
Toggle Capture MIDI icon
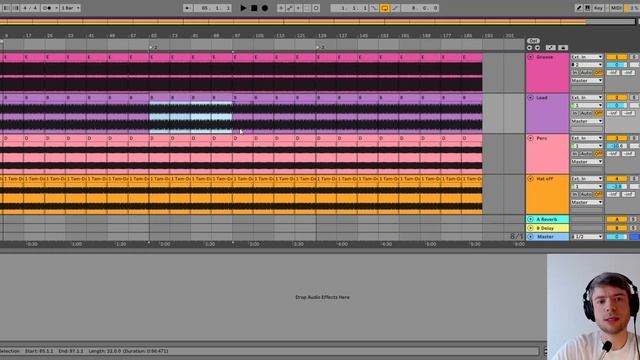307,8
